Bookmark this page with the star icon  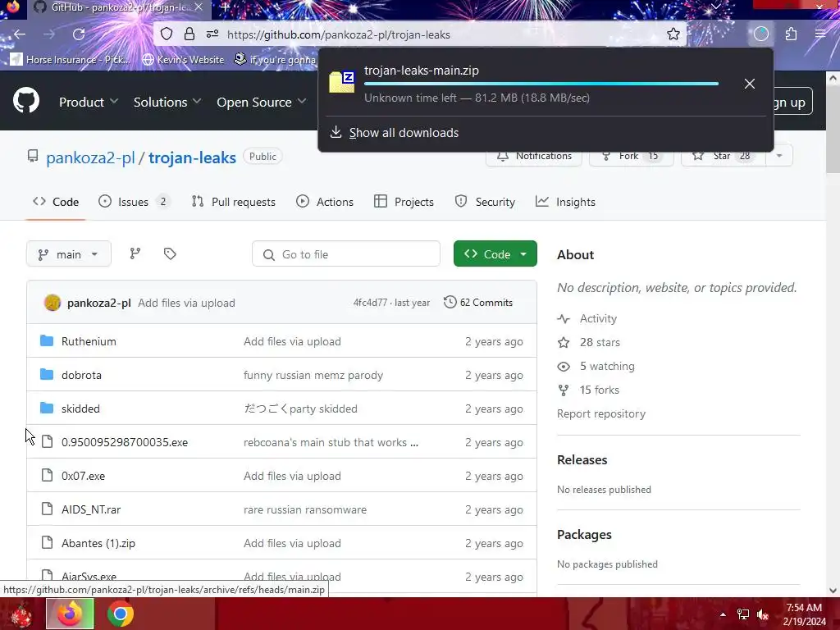[673, 34]
